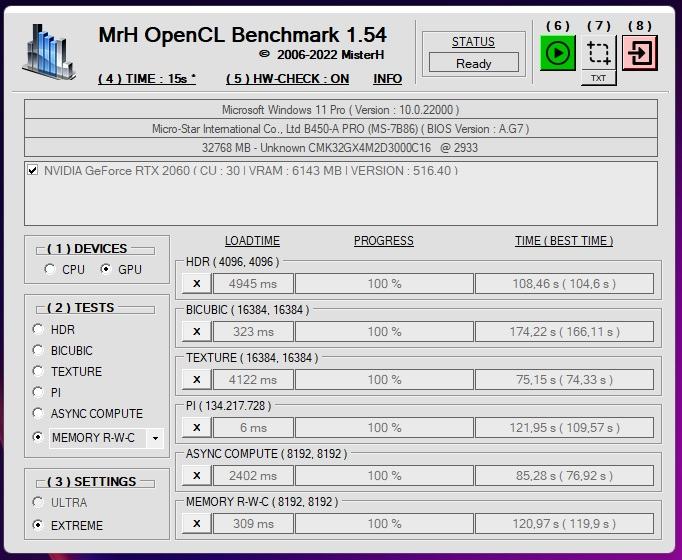Screen dimensions: 682x560
Task: Clear ASYNC COMPUTE result with X button
Action: pos(197,475)
